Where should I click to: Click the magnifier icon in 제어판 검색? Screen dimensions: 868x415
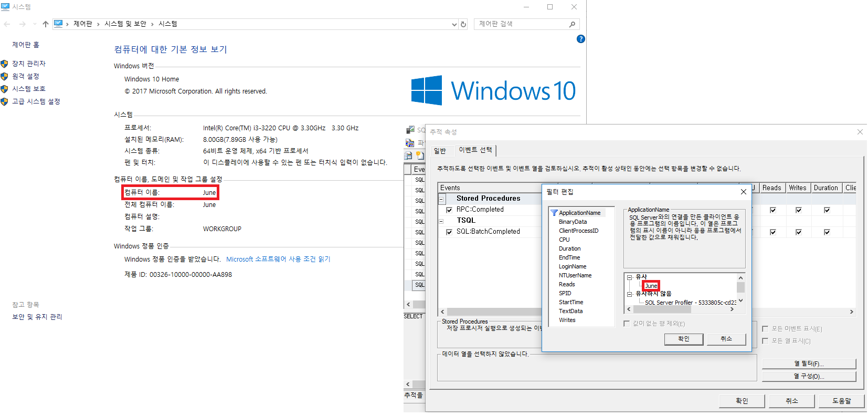pos(572,24)
